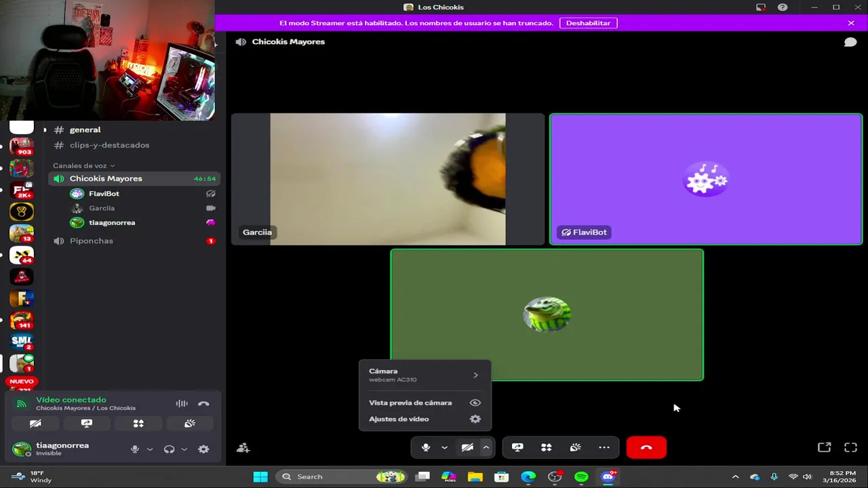This screenshot has width=868, height=488.
Task: Open server with 2K+ badge
Action: tap(22, 190)
